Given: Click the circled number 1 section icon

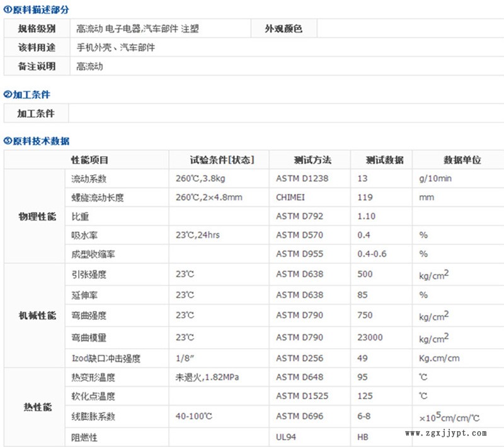Looking at the screenshot, I should (x=8, y=10).
